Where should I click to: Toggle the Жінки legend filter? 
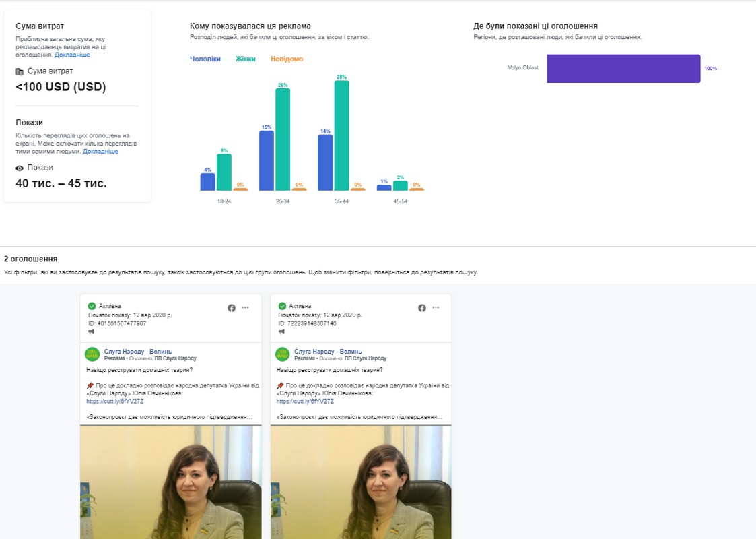(x=245, y=59)
